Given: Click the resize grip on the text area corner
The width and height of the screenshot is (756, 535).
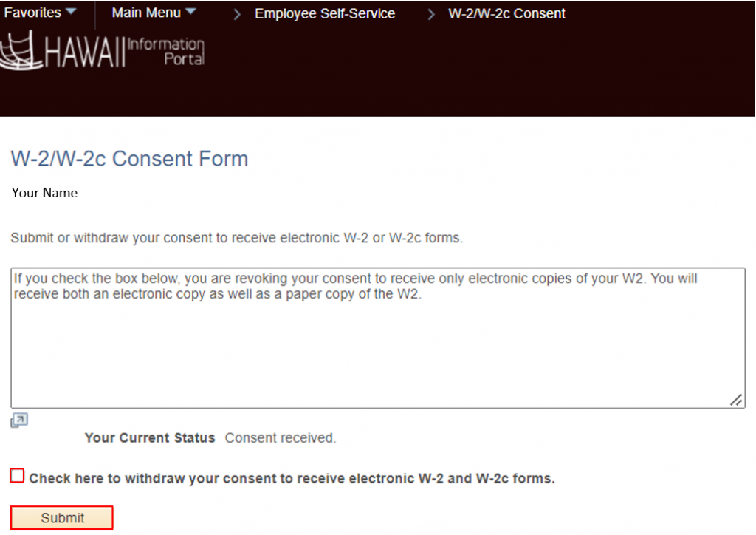Looking at the screenshot, I should [736, 400].
